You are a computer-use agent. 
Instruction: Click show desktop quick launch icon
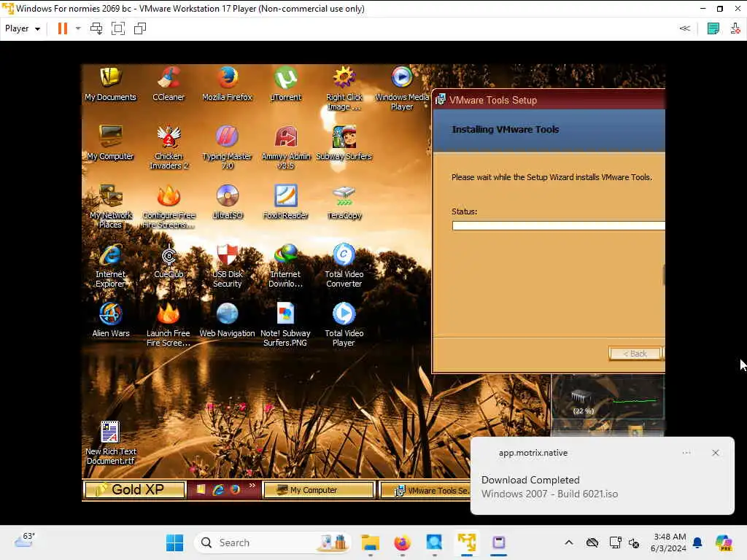click(x=201, y=489)
